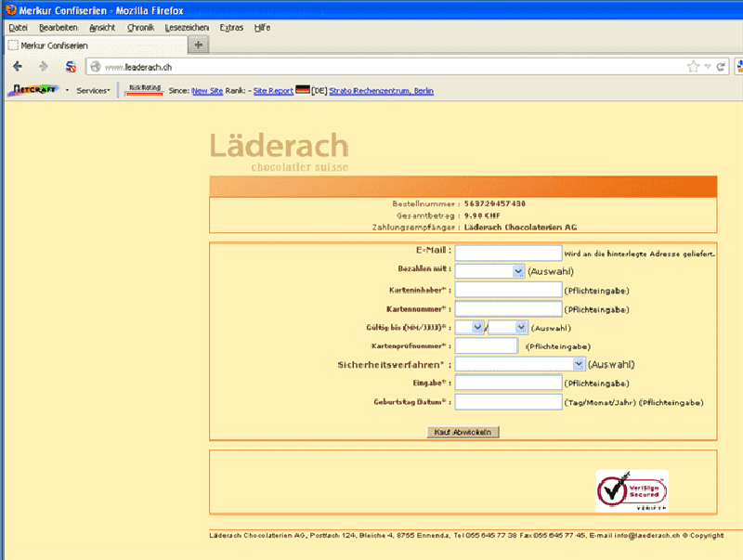The image size is (743, 560).
Task: Click the browser Forward arrow
Action: click(44, 66)
